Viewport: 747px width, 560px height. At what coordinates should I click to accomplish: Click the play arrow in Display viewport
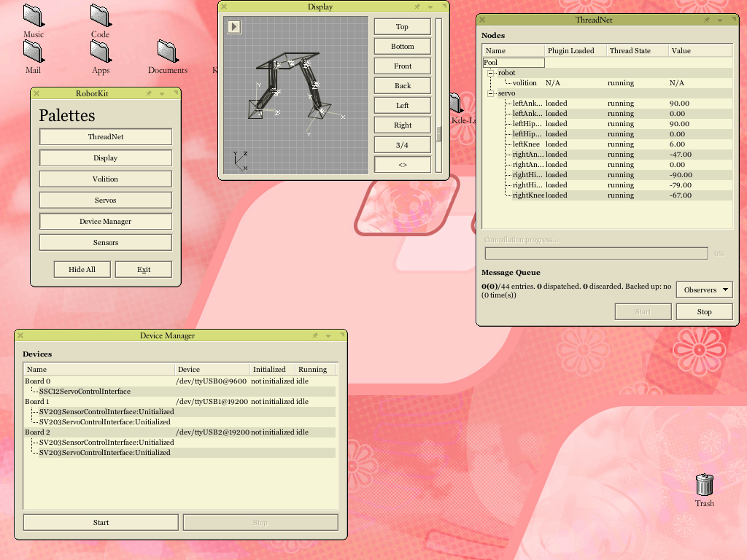(233, 26)
